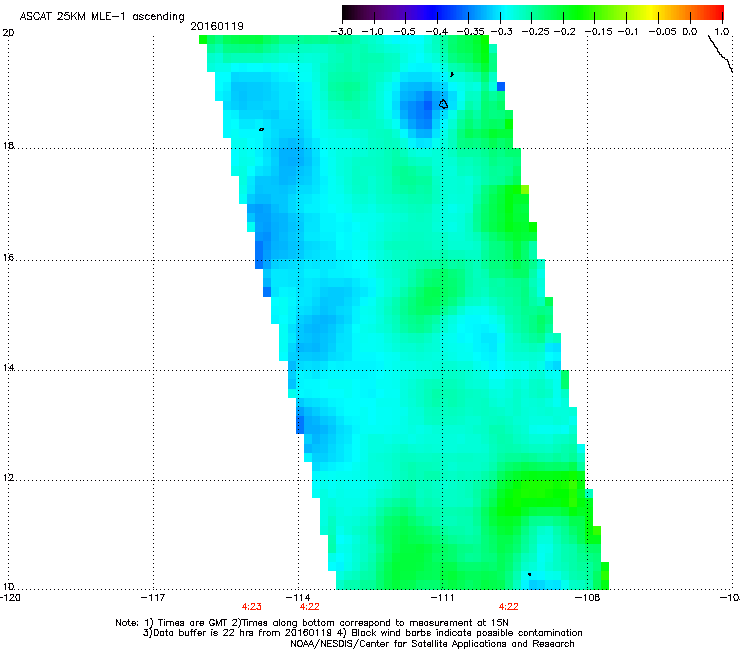Click the note line "3)Data buffer is 22 hrs"

(x=362, y=633)
